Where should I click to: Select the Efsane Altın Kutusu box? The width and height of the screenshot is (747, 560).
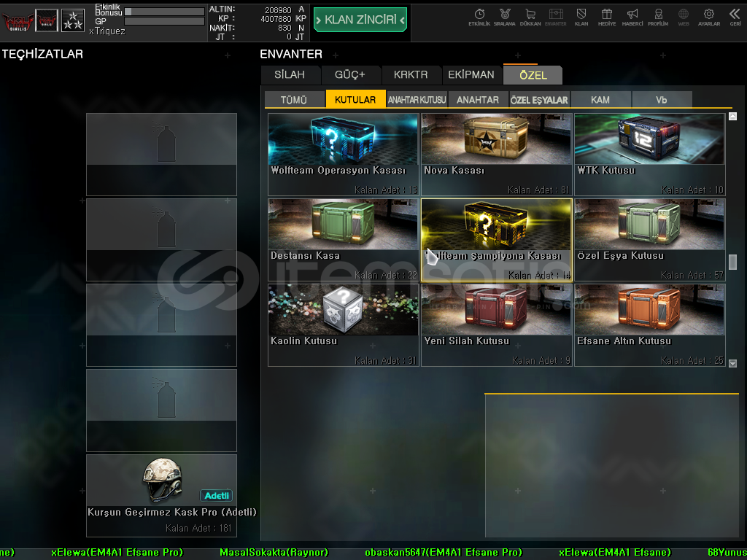pos(650,324)
